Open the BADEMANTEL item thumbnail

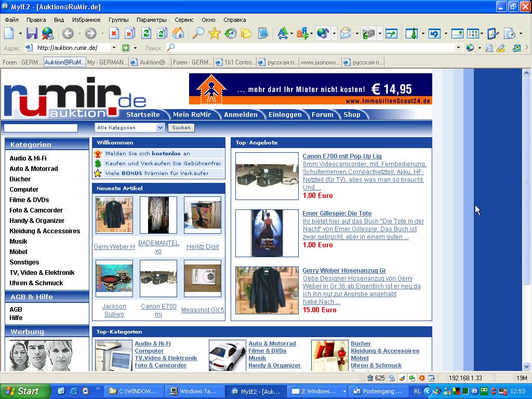158,215
